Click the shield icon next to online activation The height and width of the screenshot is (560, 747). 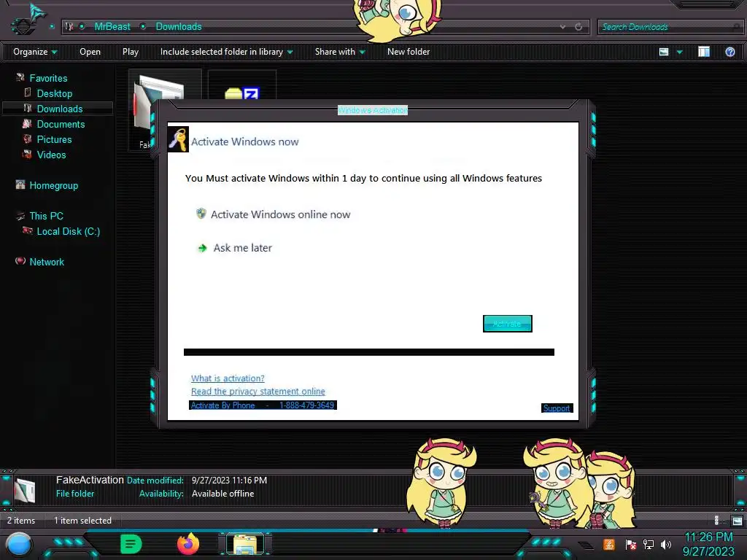coord(201,214)
